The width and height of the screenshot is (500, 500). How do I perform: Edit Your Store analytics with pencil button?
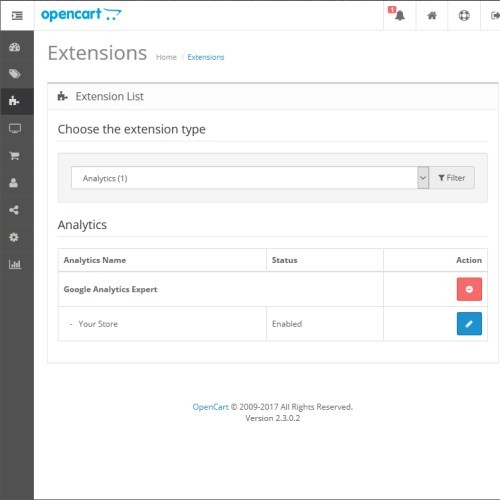click(469, 323)
